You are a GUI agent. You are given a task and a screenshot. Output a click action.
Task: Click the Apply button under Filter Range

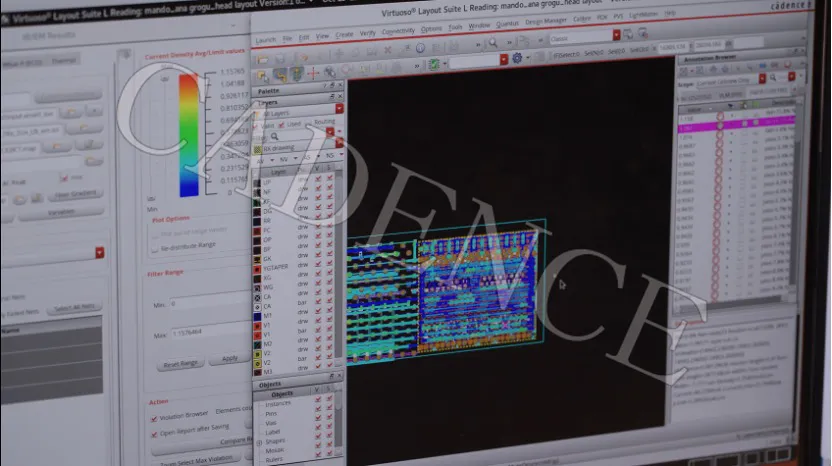point(229,359)
